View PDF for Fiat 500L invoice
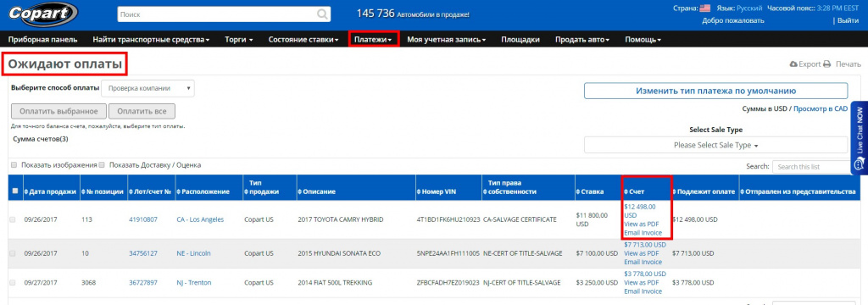Viewport: 868px width, 305px height. click(641, 283)
